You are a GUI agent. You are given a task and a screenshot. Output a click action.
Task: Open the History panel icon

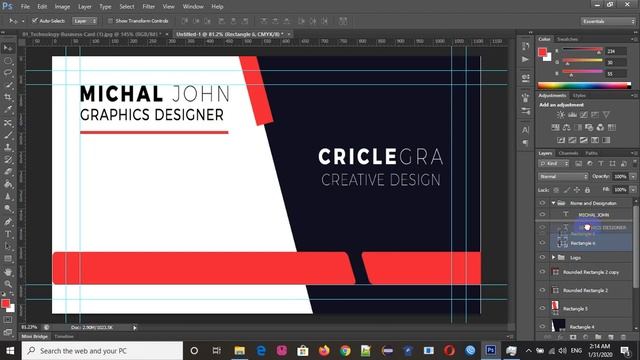tap(526, 46)
